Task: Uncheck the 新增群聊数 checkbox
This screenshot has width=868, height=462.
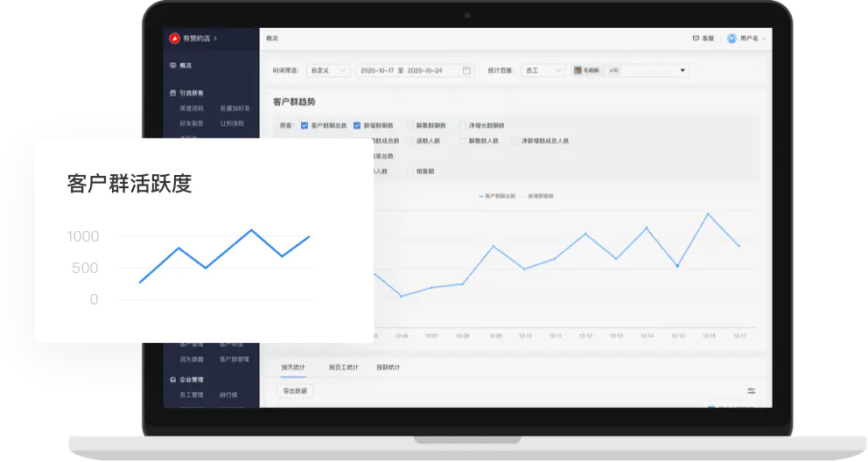Action: [357, 126]
